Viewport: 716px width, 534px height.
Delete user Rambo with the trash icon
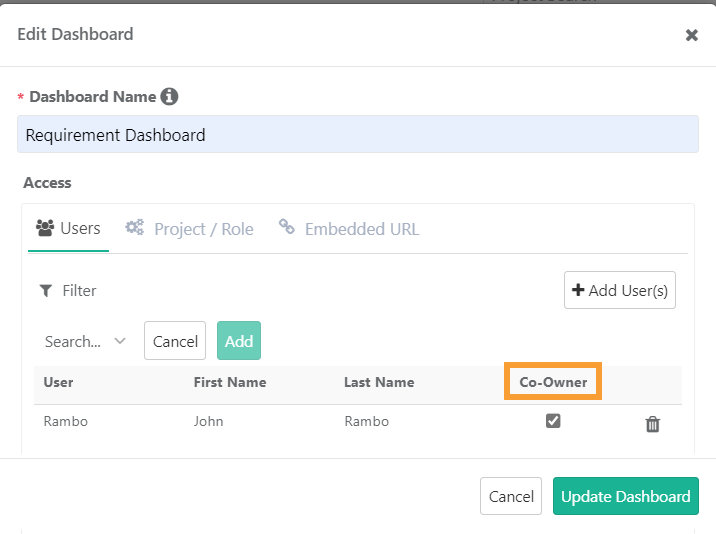pos(653,424)
